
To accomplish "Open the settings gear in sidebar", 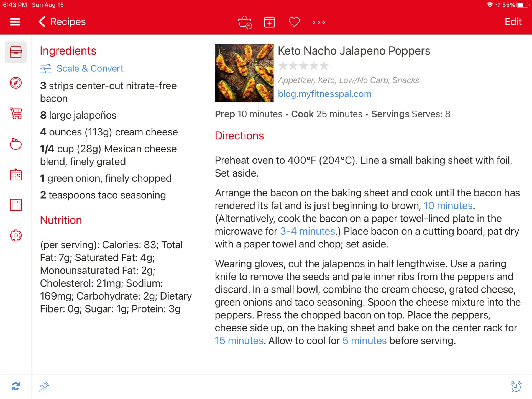I will point(16,236).
